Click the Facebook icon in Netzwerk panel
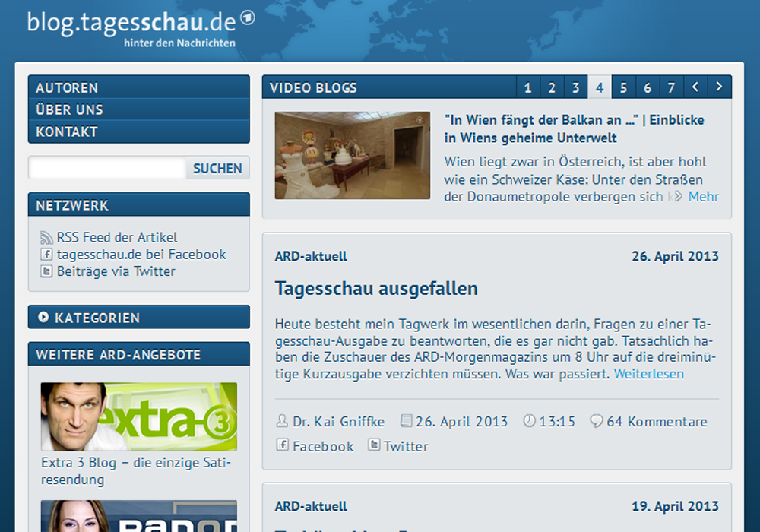The width and height of the screenshot is (760, 532). point(46,254)
